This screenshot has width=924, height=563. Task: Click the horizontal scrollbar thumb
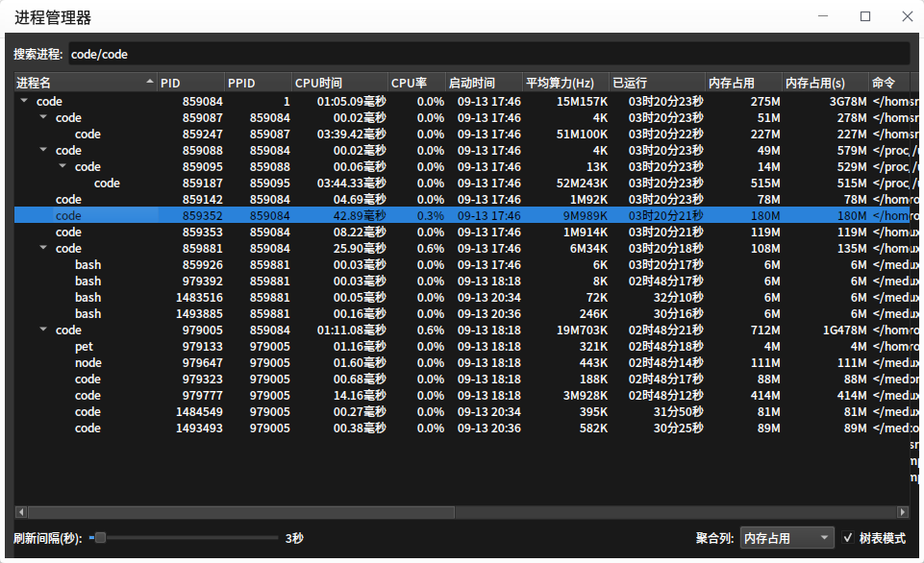pos(241,512)
